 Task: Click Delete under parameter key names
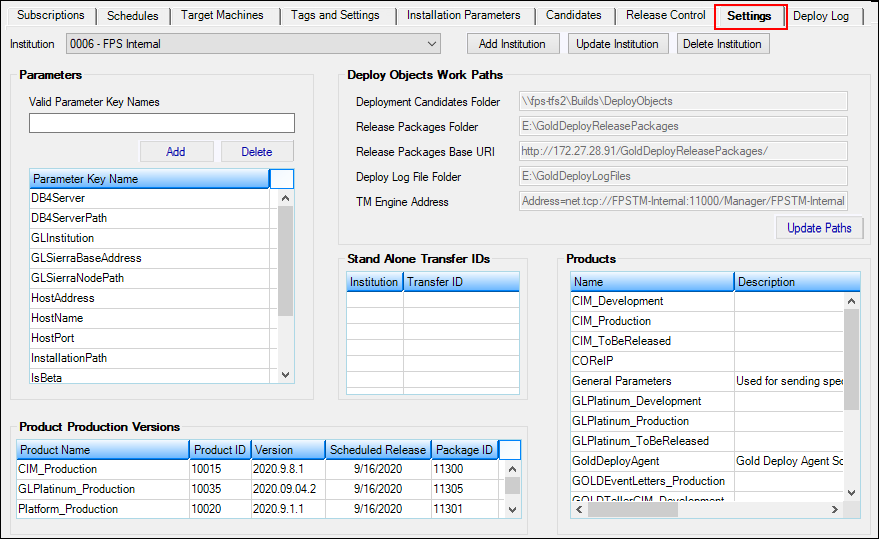(257, 152)
